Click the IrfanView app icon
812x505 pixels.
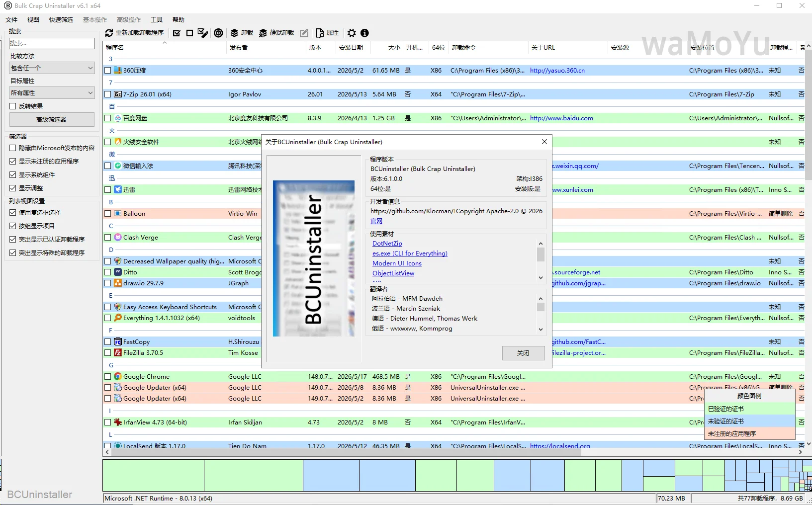click(x=118, y=422)
